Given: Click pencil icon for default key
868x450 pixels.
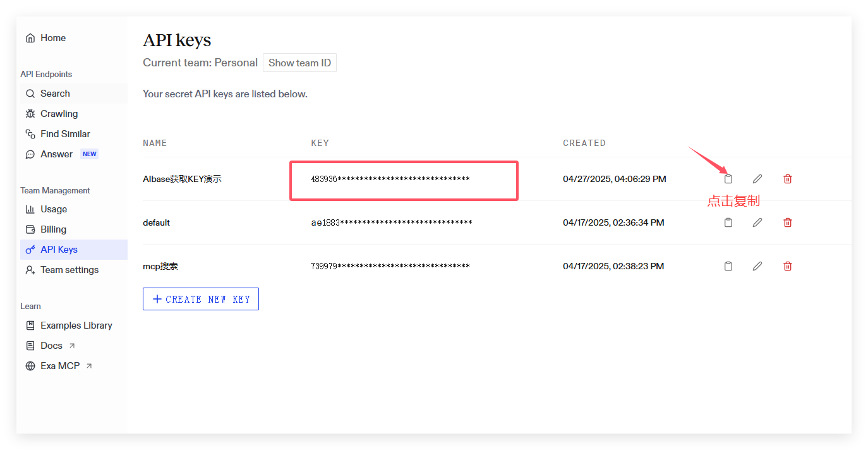Looking at the screenshot, I should pos(757,222).
